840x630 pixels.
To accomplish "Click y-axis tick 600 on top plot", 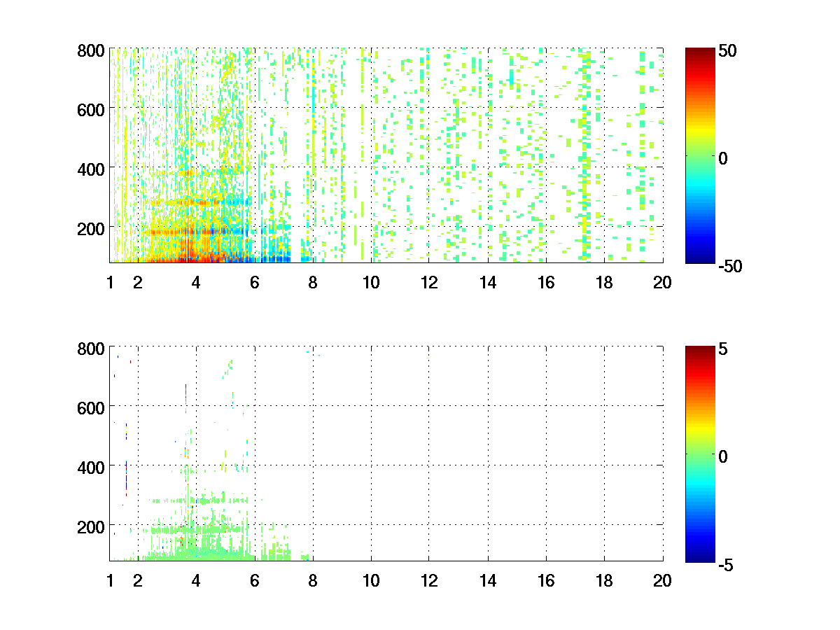I will tap(92, 109).
